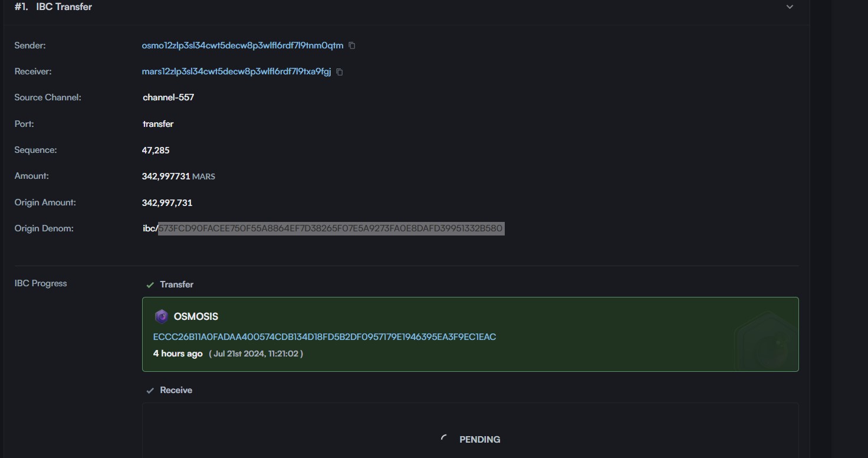The width and height of the screenshot is (868, 458).
Task: Click the purple Osmosis chain logo
Action: [161, 317]
